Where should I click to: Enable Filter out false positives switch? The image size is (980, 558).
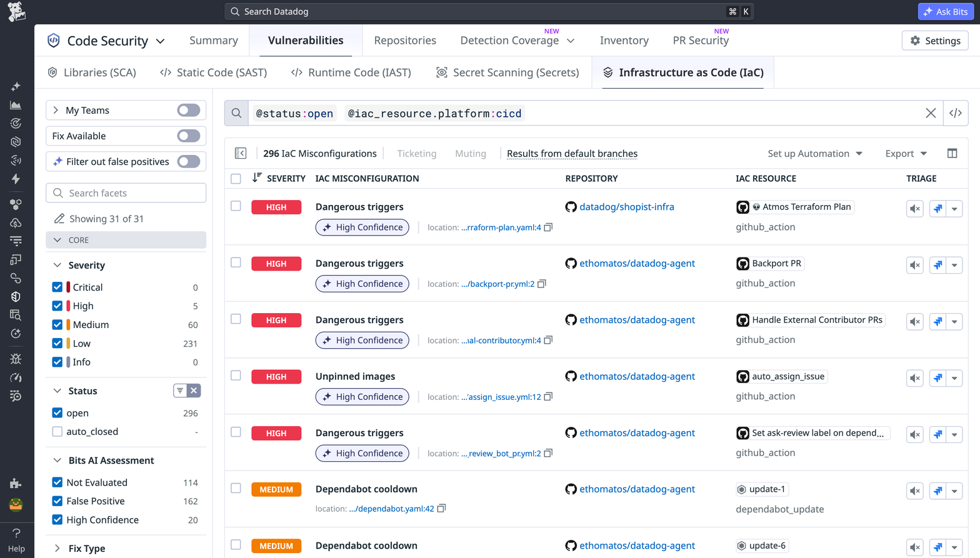pyautogui.click(x=188, y=161)
